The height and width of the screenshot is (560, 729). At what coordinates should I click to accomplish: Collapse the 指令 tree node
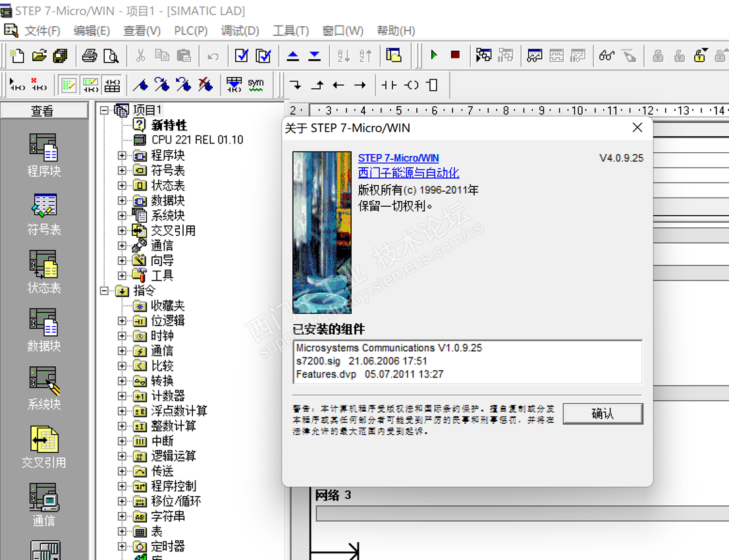104,291
